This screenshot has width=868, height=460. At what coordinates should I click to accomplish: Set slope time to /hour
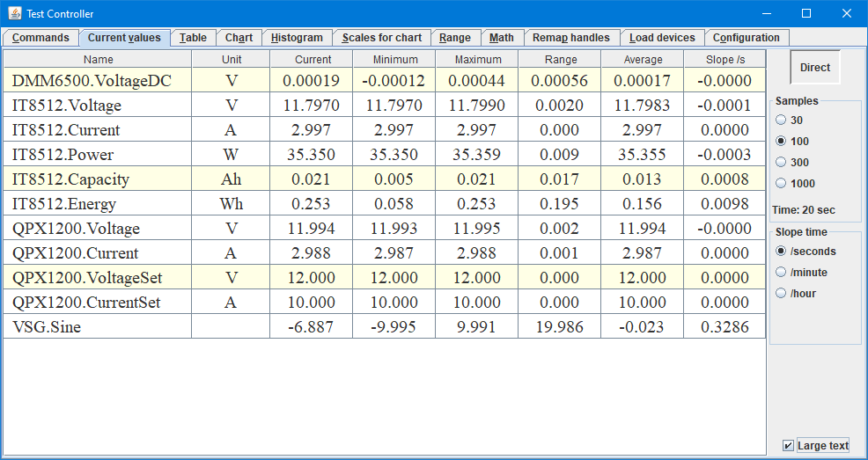[781, 293]
